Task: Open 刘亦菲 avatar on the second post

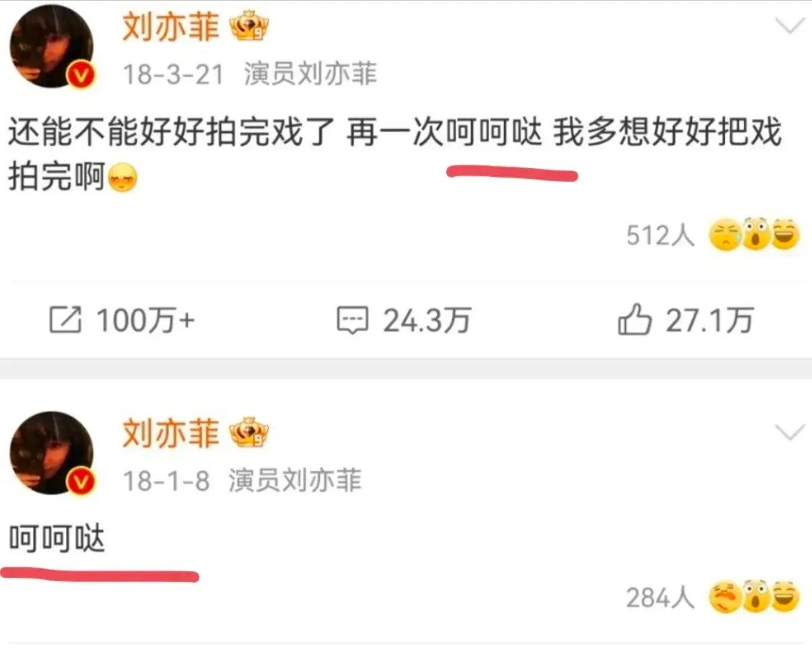Action: (x=52, y=454)
